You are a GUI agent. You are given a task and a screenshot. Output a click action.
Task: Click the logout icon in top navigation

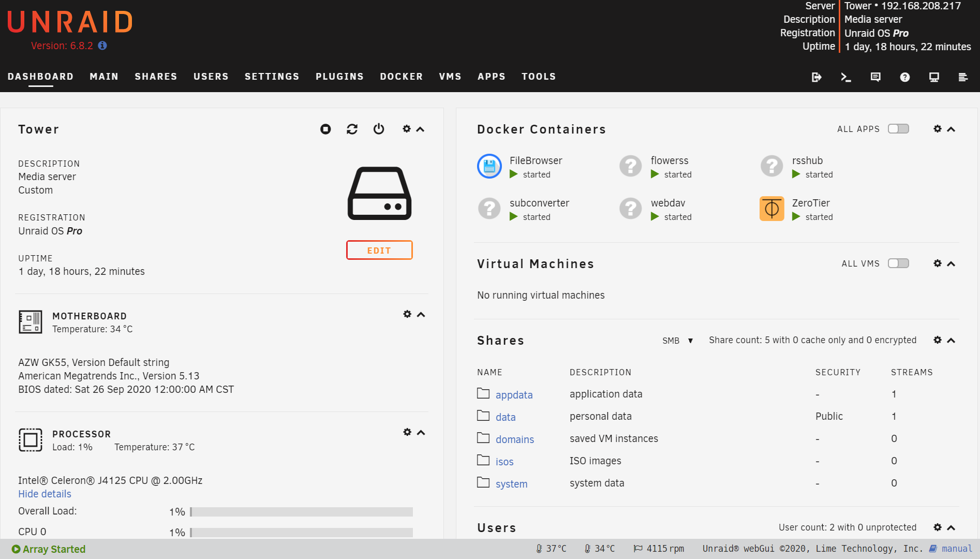point(816,77)
